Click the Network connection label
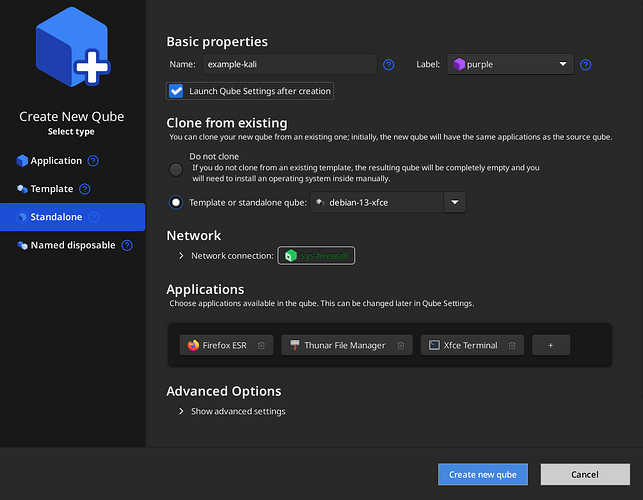643x500 pixels. pyautogui.click(x=232, y=256)
